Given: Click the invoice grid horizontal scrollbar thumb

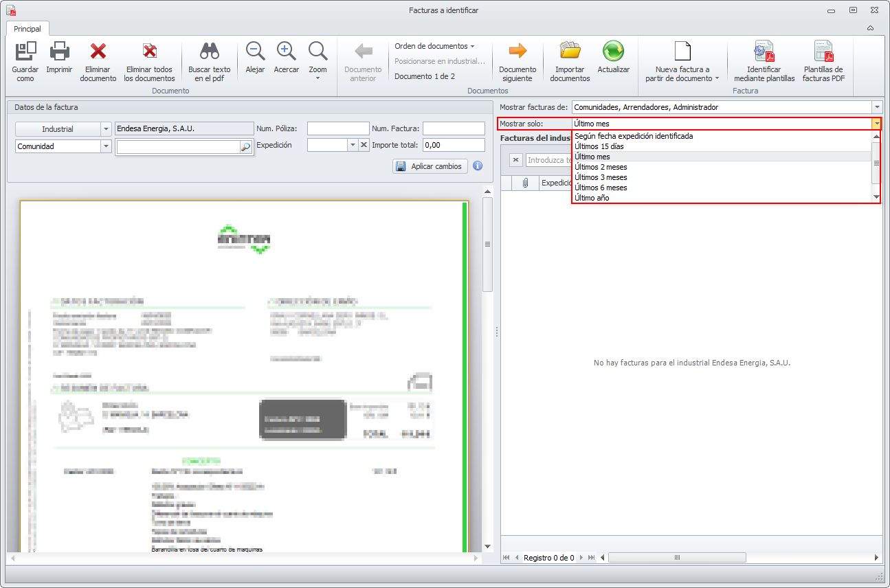Looking at the screenshot, I should 678,558.
